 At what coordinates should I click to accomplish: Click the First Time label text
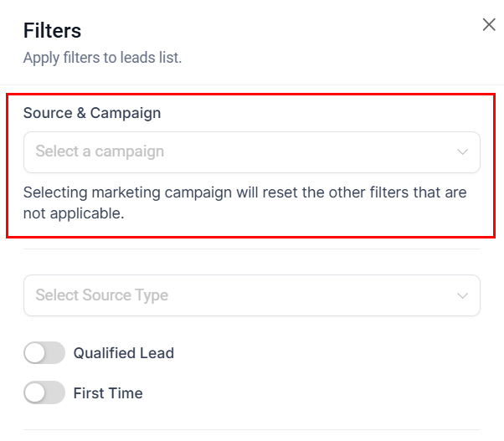click(x=108, y=393)
